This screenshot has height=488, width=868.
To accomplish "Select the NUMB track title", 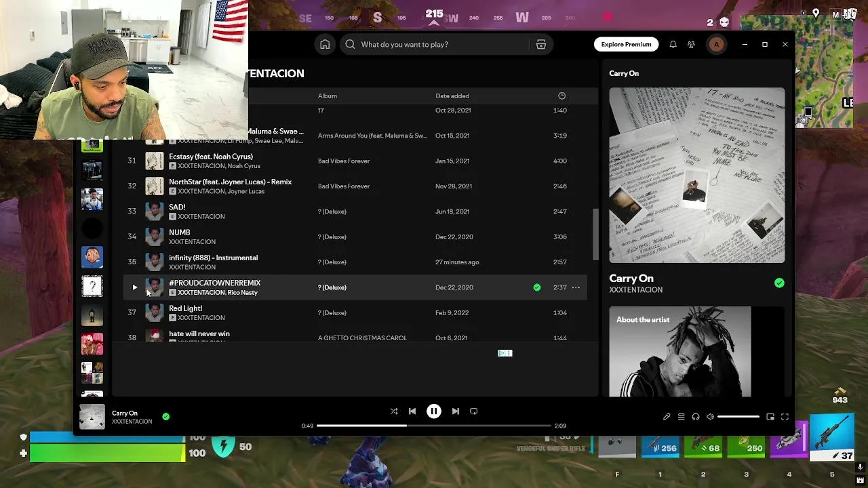I will pyautogui.click(x=179, y=232).
